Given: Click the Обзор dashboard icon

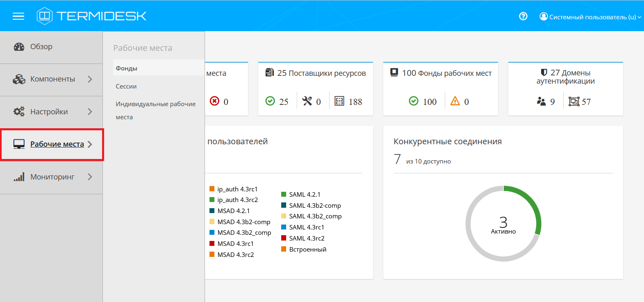Looking at the screenshot, I should pyautogui.click(x=19, y=47).
